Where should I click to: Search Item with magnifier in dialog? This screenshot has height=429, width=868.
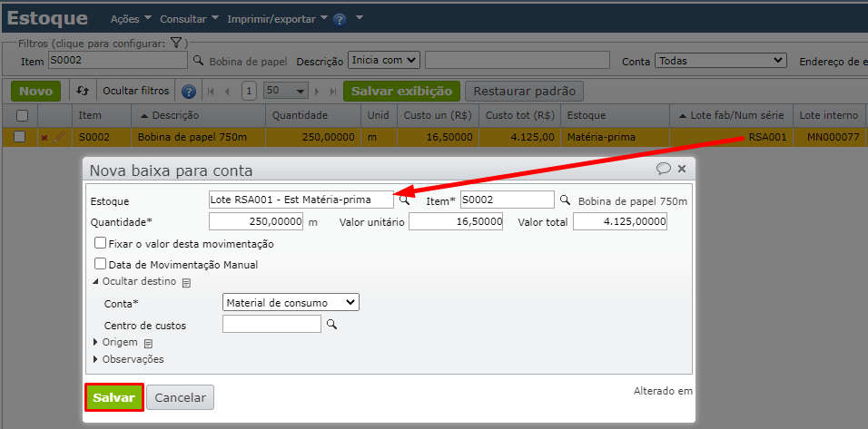(565, 200)
